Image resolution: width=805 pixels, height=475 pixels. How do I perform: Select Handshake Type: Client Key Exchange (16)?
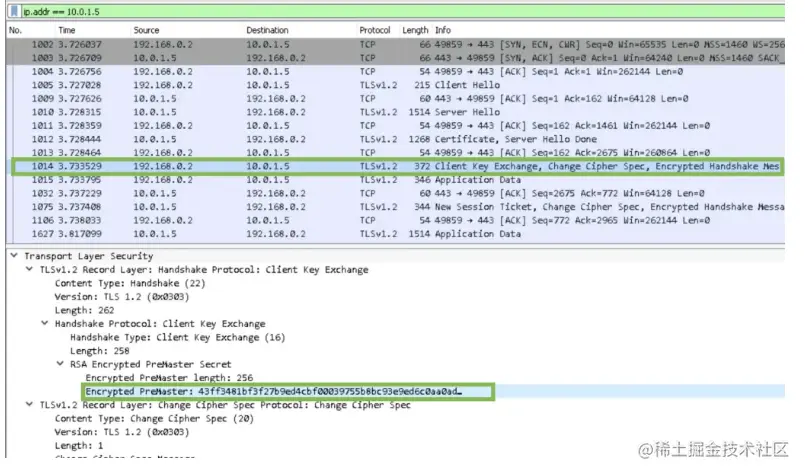pyautogui.click(x=178, y=337)
